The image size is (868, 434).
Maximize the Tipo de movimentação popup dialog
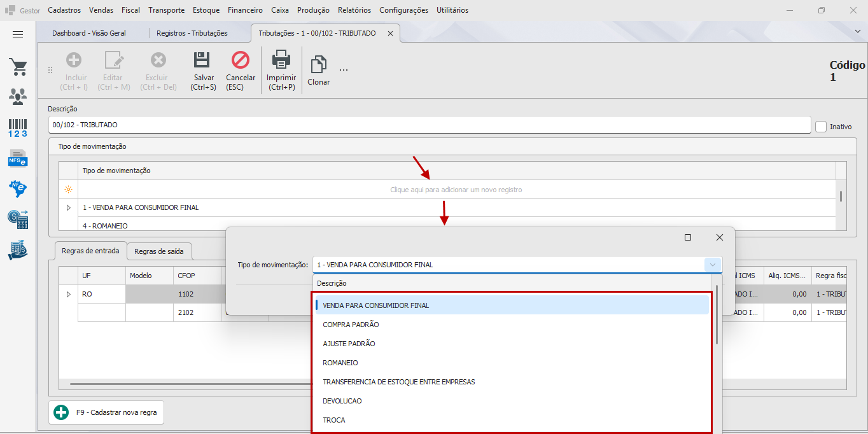pos(688,237)
